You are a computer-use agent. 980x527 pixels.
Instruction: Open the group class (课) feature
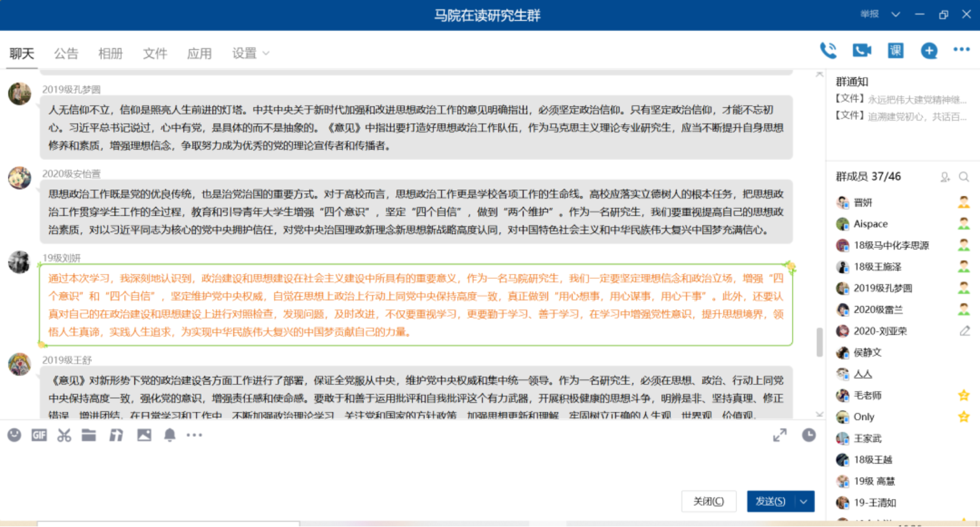coord(895,51)
